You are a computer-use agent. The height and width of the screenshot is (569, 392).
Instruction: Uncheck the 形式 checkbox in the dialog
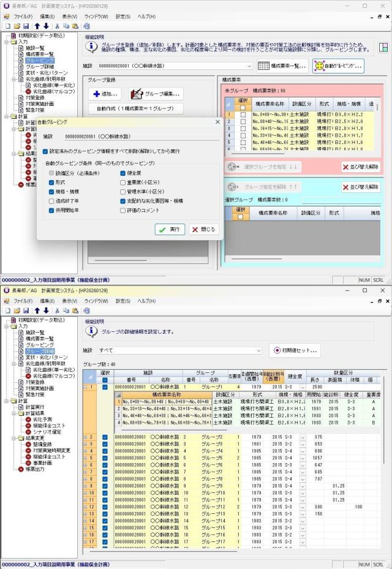tap(51, 182)
